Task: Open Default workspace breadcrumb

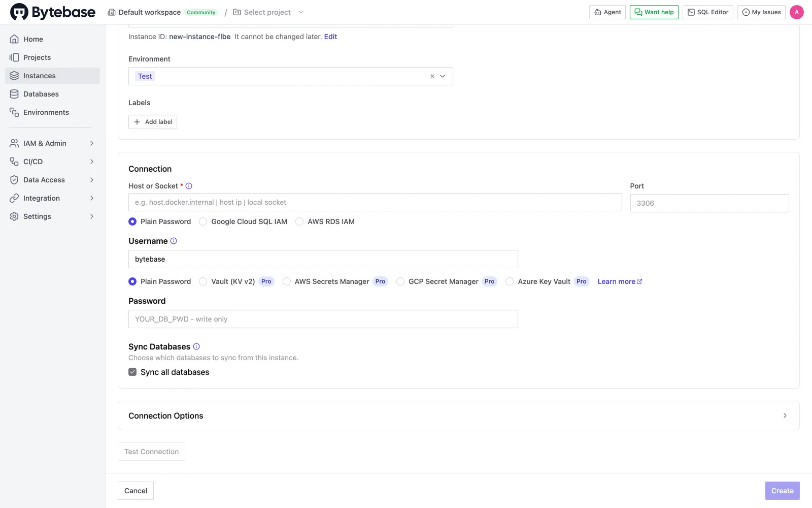Action: 149,12
